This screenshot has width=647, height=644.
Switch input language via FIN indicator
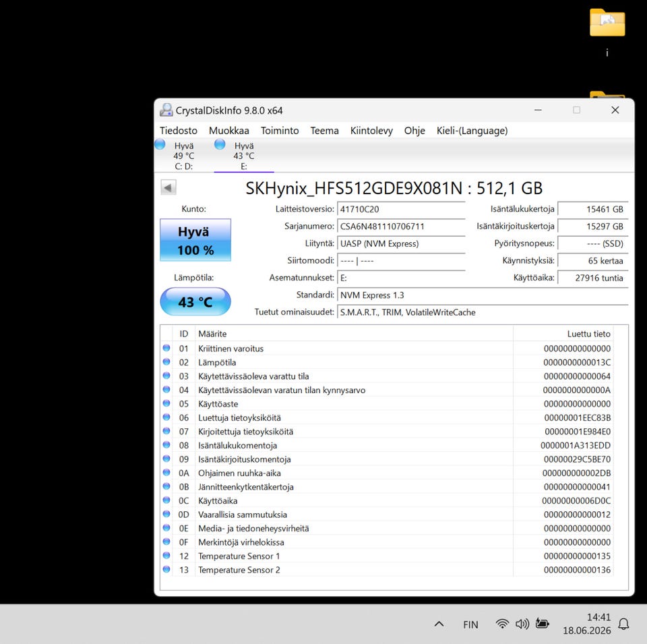pyautogui.click(x=470, y=624)
